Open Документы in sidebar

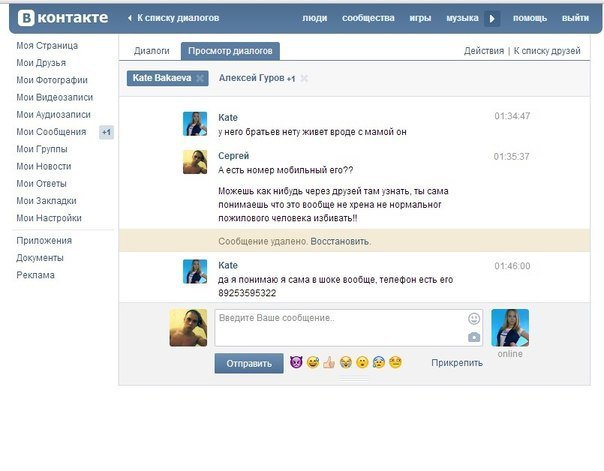coord(40,258)
